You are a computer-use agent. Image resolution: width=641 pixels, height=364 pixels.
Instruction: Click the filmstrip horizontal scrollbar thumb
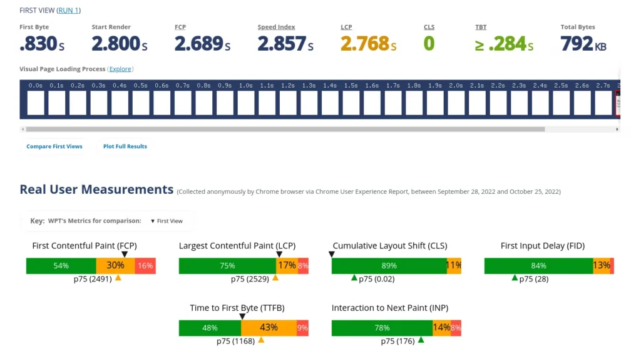285,129
